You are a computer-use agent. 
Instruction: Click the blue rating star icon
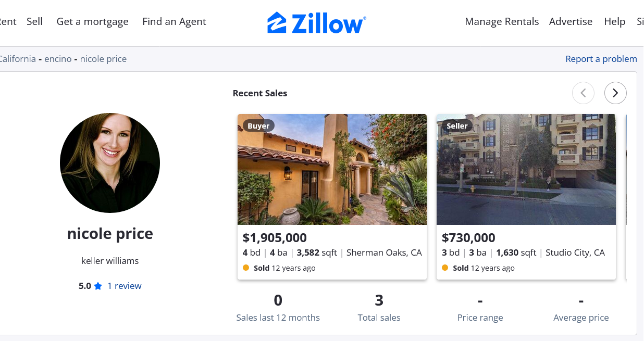click(x=98, y=286)
